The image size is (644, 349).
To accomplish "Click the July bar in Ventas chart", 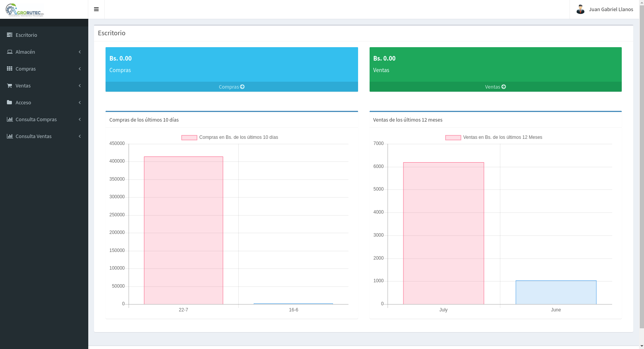I will point(443,233).
